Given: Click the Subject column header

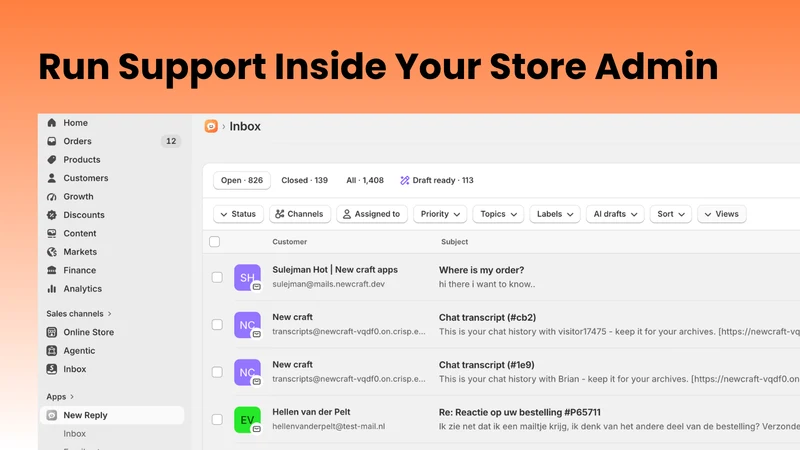Looking at the screenshot, I should coord(455,241).
